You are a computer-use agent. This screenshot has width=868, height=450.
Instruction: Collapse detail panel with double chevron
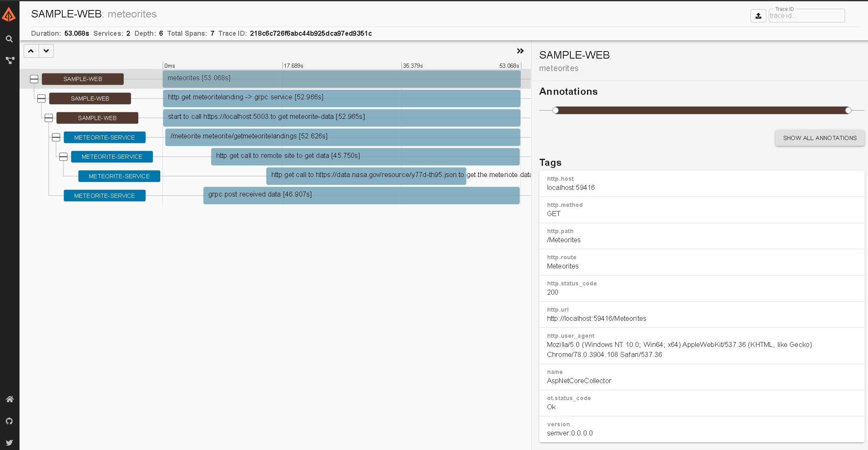point(520,51)
